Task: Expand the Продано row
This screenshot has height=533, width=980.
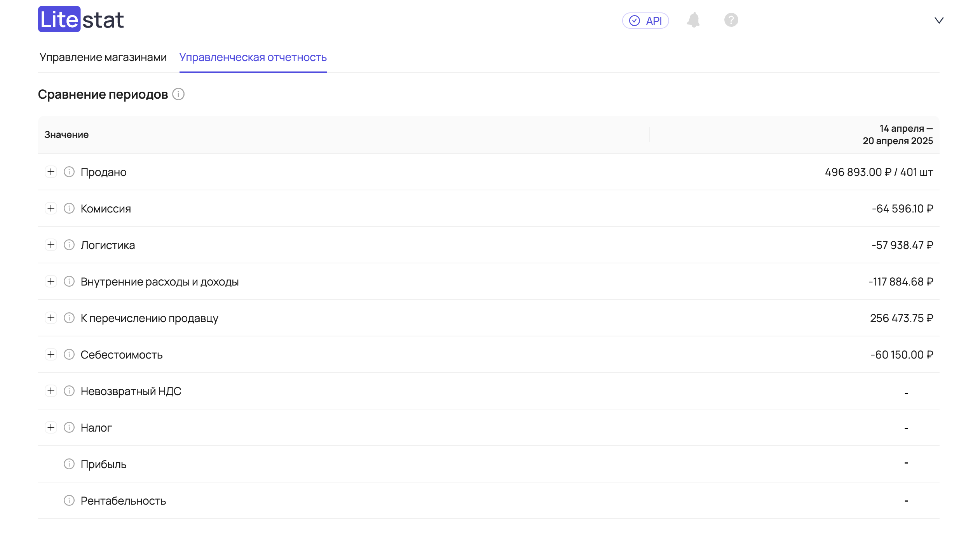Action: (x=51, y=172)
